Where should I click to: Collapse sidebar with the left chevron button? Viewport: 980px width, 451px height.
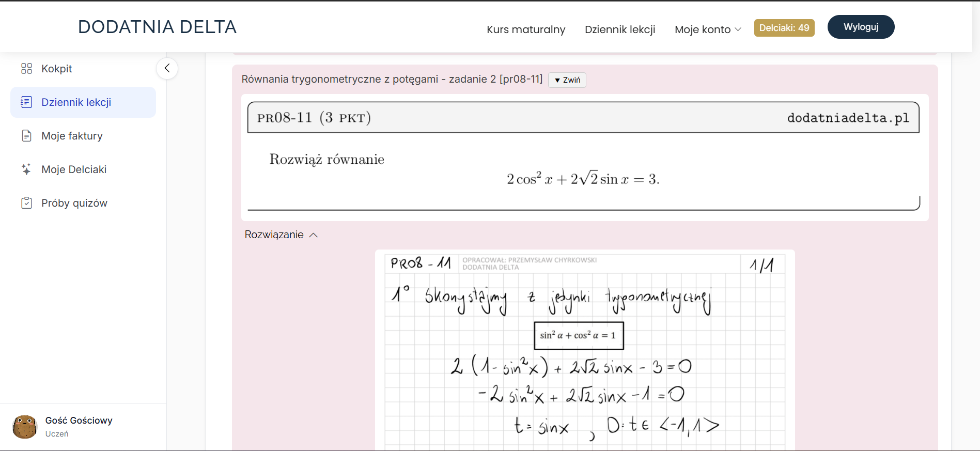point(167,68)
